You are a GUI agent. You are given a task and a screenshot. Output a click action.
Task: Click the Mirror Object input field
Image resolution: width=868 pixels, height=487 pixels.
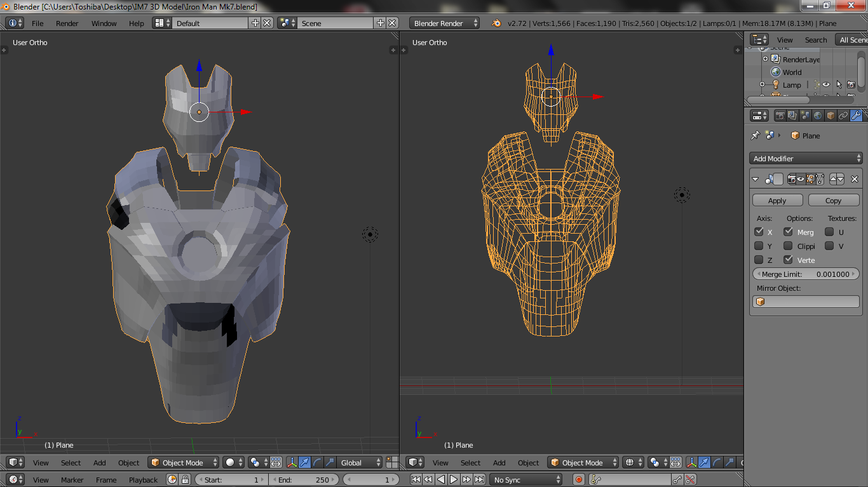(806, 302)
